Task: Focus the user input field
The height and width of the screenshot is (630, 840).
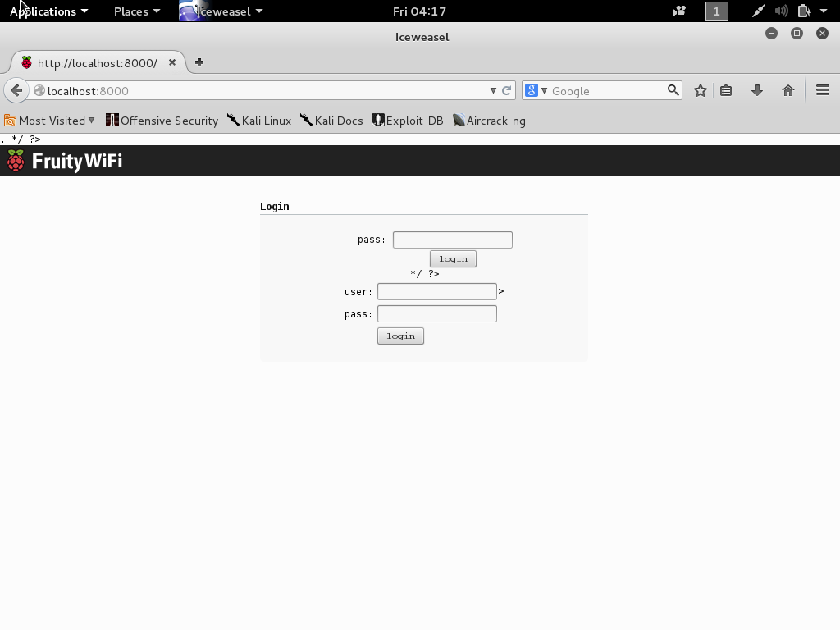Action: coord(436,291)
